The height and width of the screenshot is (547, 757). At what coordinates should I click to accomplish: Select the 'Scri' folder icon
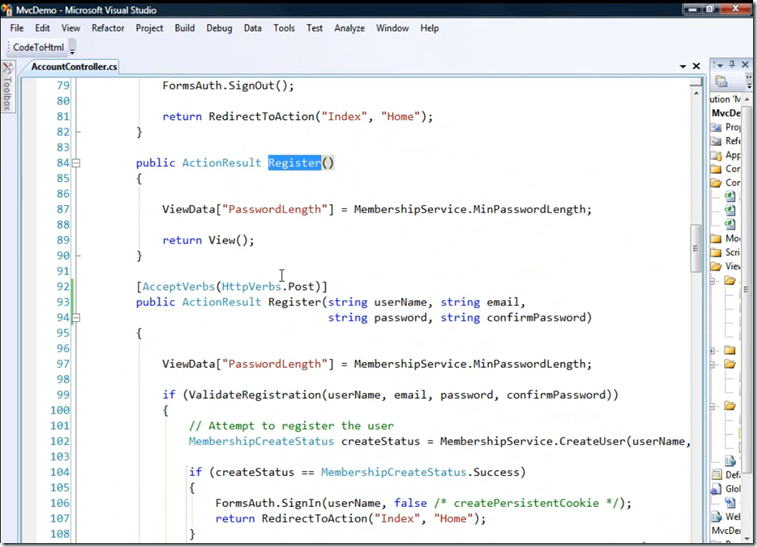tap(716, 252)
